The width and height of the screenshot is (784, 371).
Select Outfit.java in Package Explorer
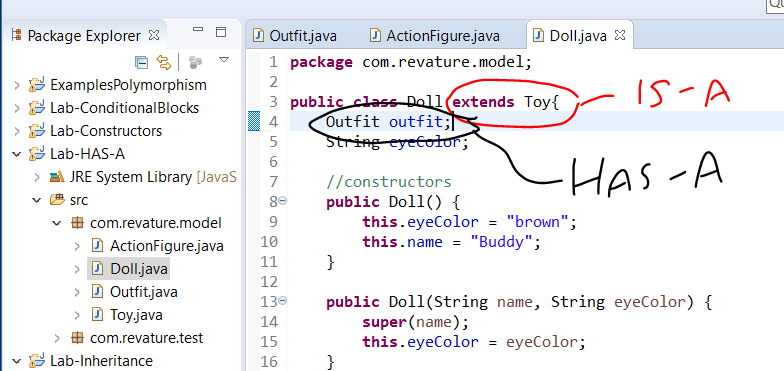click(x=144, y=292)
